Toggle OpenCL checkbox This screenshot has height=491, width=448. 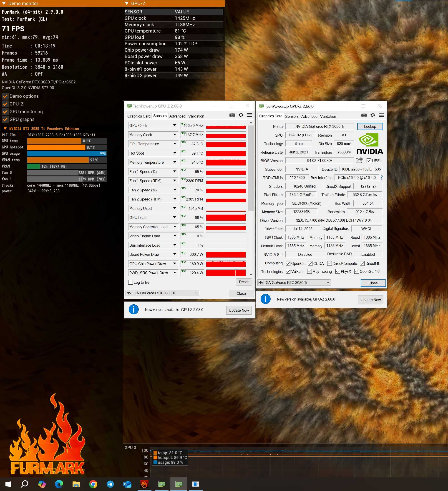288,263
